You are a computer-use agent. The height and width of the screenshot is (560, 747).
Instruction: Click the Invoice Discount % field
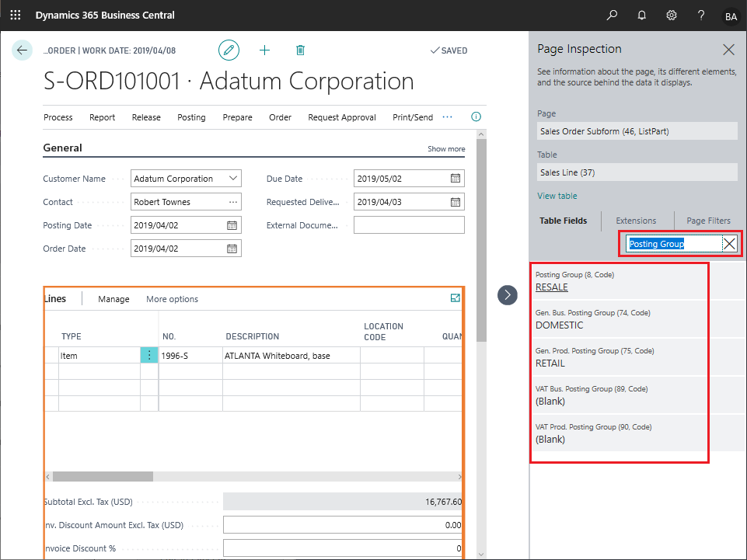(x=343, y=548)
